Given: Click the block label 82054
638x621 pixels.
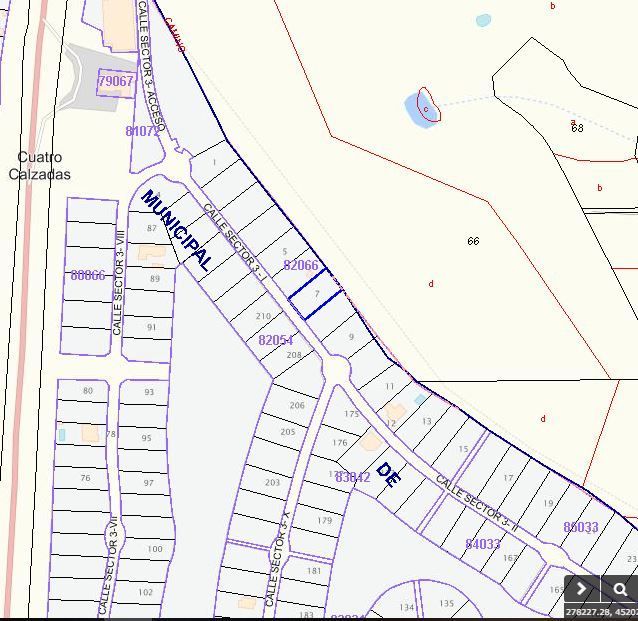Looking at the screenshot, I should [x=276, y=340].
